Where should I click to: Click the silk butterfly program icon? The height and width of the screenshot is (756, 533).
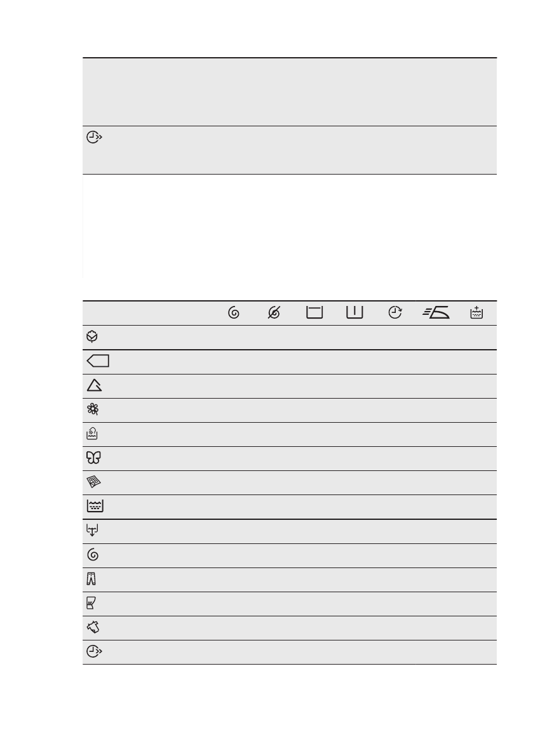pos(93,458)
